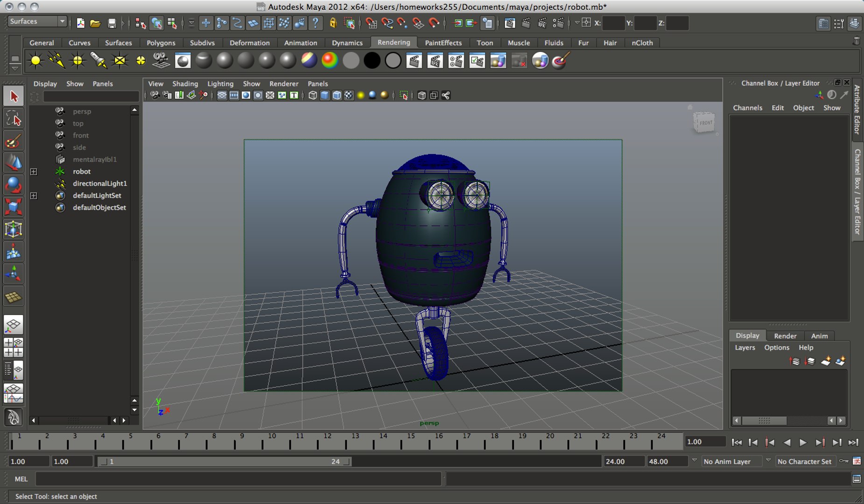Click MEL script language label
Viewport: 864px width, 504px height.
[x=21, y=479]
